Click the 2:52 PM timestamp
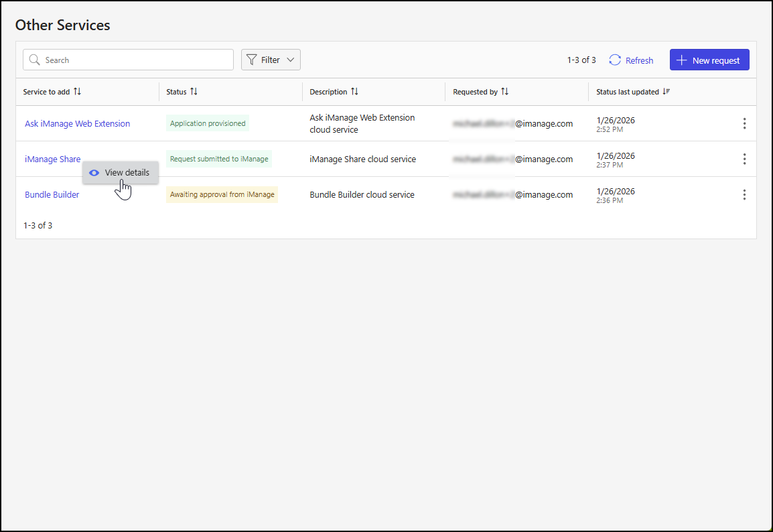Screen dimensions: 773x532 click(x=610, y=130)
